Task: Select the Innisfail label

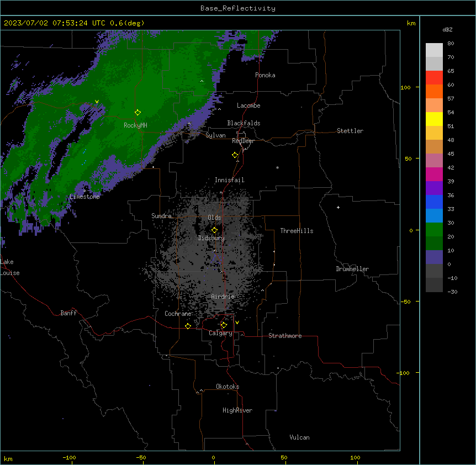Action: click(x=229, y=180)
